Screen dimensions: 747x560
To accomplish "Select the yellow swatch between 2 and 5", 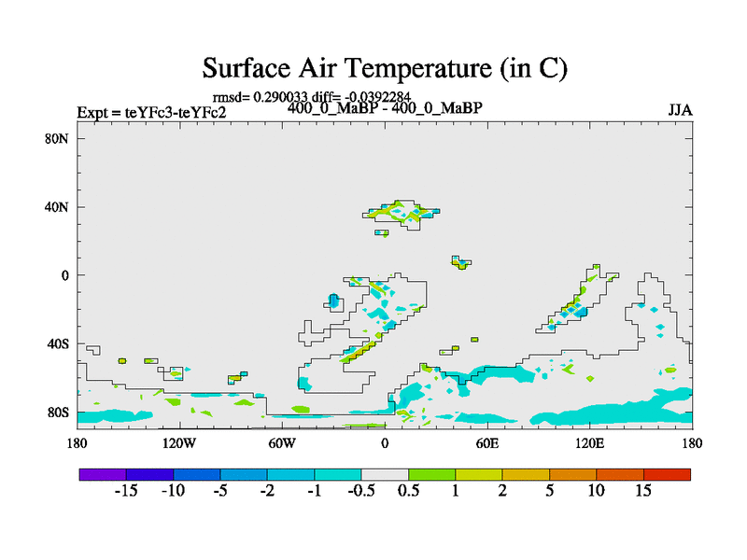I will pos(526,474).
